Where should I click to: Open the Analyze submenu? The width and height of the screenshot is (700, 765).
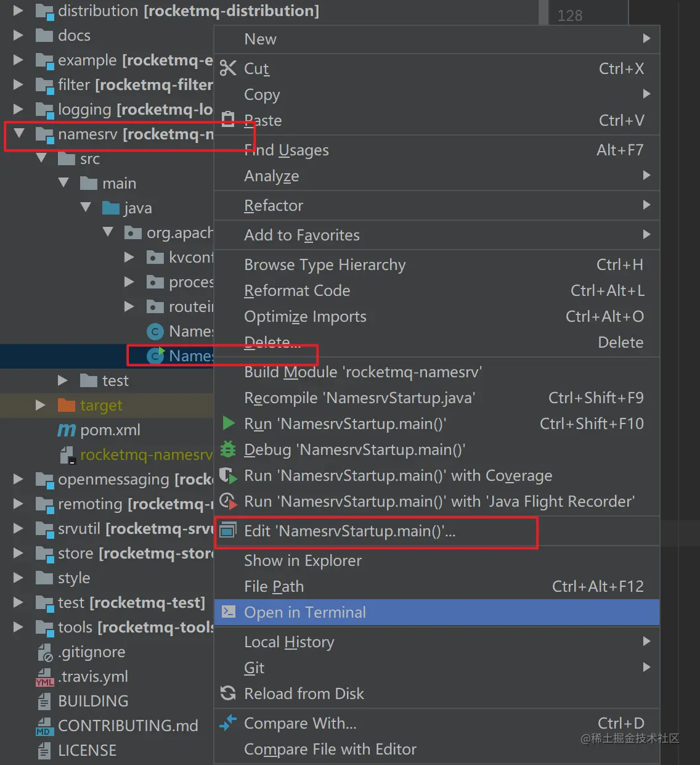(x=437, y=176)
